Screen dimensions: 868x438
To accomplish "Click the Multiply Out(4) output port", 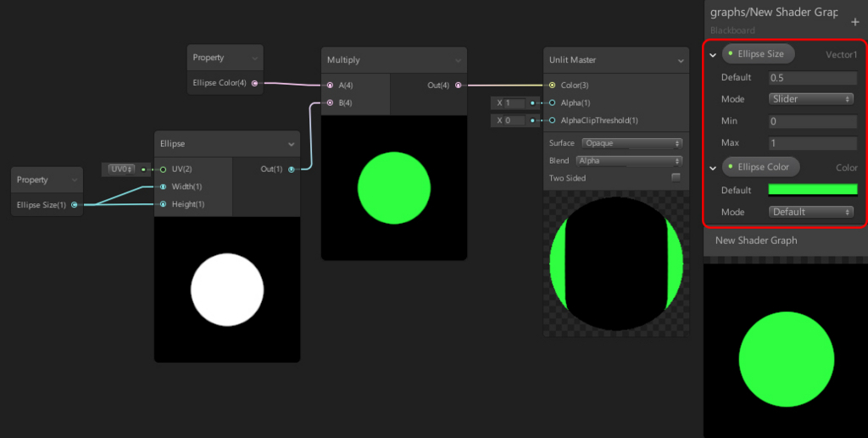I will (459, 86).
